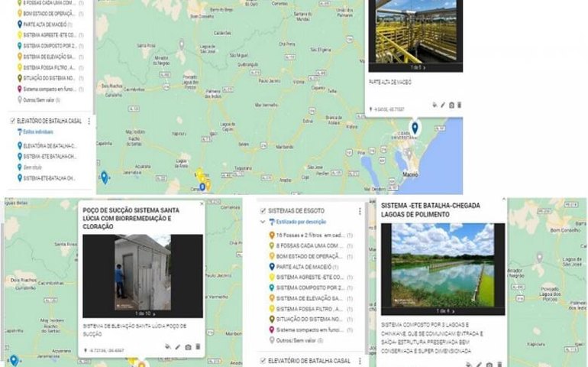Select PARTE ALTA DE MACEIÓ in upper legend

click(45, 24)
